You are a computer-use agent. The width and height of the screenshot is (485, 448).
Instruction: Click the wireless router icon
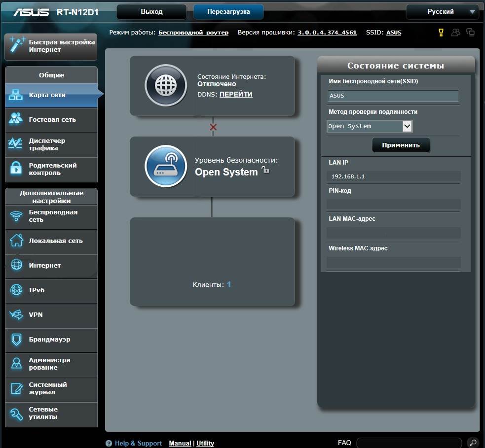(x=165, y=167)
